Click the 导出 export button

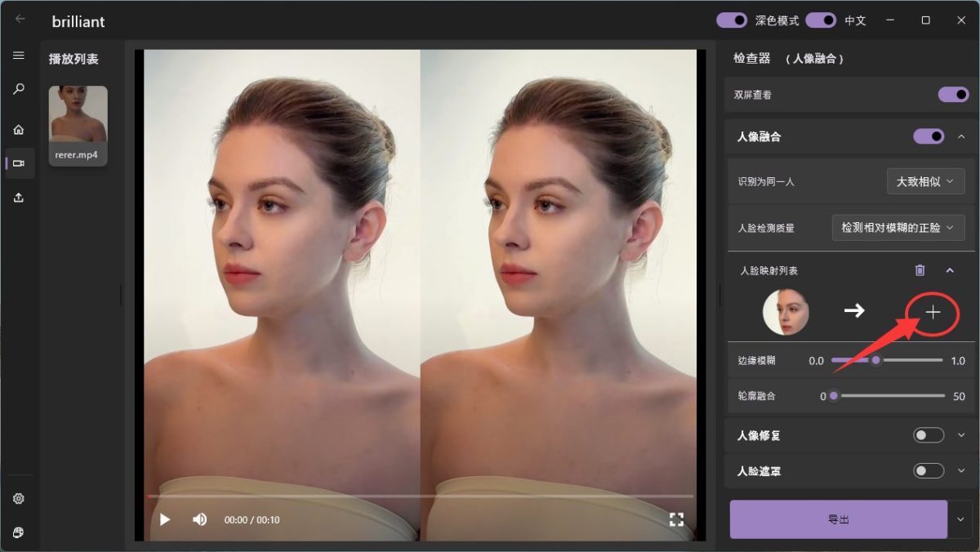coord(838,519)
